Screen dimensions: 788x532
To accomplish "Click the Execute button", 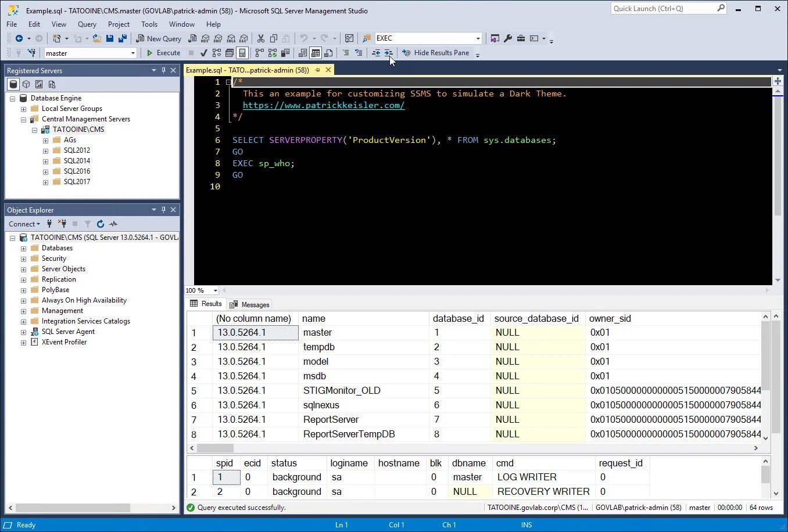I will click(x=163, y=53).
